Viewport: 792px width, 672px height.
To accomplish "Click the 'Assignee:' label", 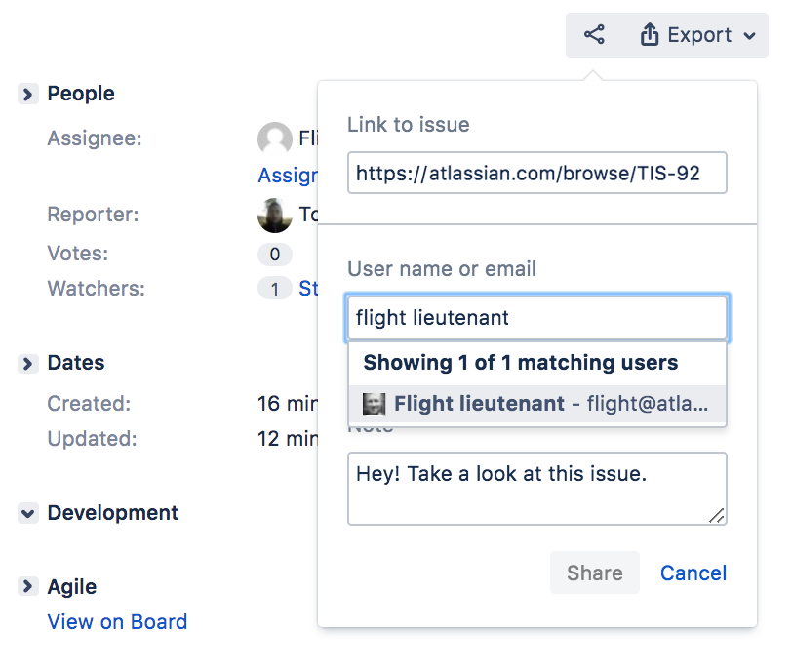I will click(x=95, y=138).
